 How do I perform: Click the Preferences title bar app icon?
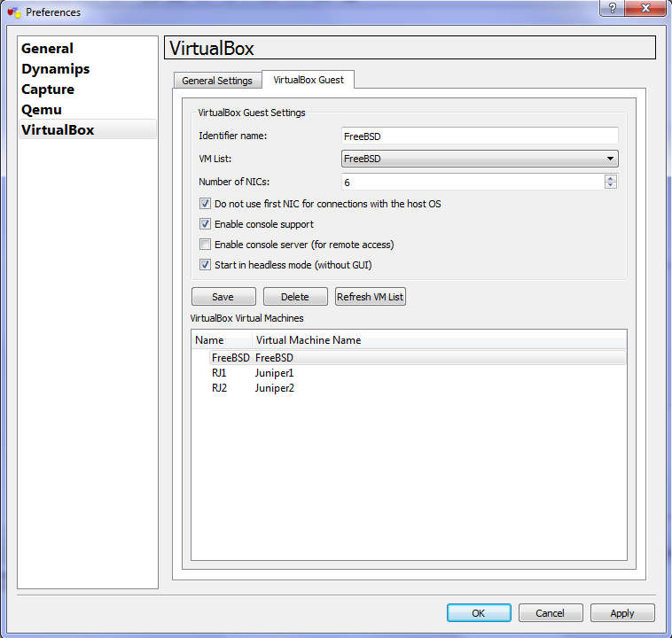pyautogui.click(x=13, y=12)
